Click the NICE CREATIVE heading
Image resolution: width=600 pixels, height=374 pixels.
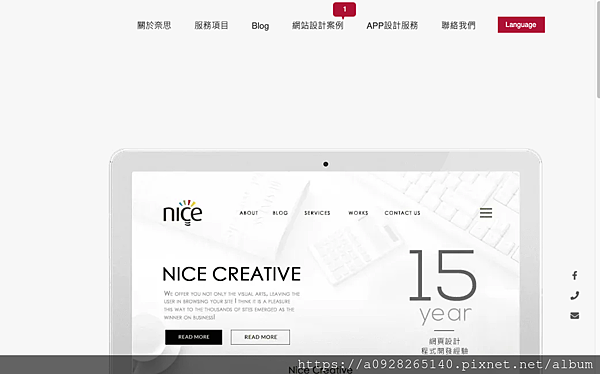click(232, 274)
